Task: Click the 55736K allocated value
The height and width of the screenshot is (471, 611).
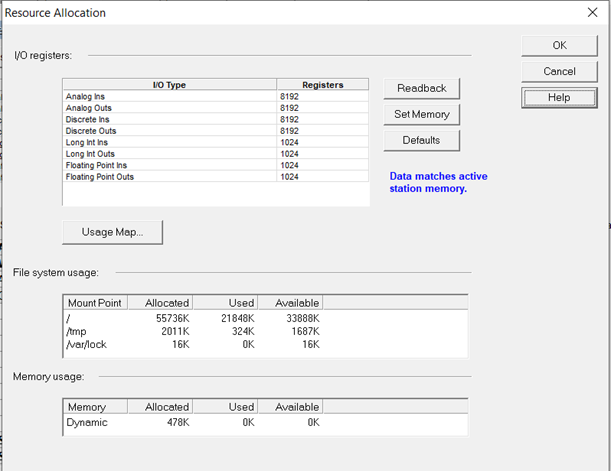Action: tap(173, 318)
